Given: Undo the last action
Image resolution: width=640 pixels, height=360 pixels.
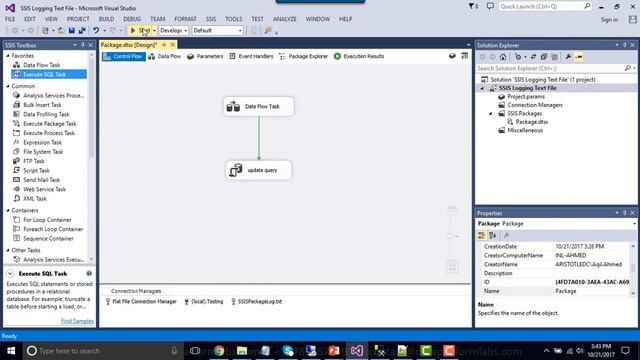Looking at the screenshot, I should click(96, 31).
